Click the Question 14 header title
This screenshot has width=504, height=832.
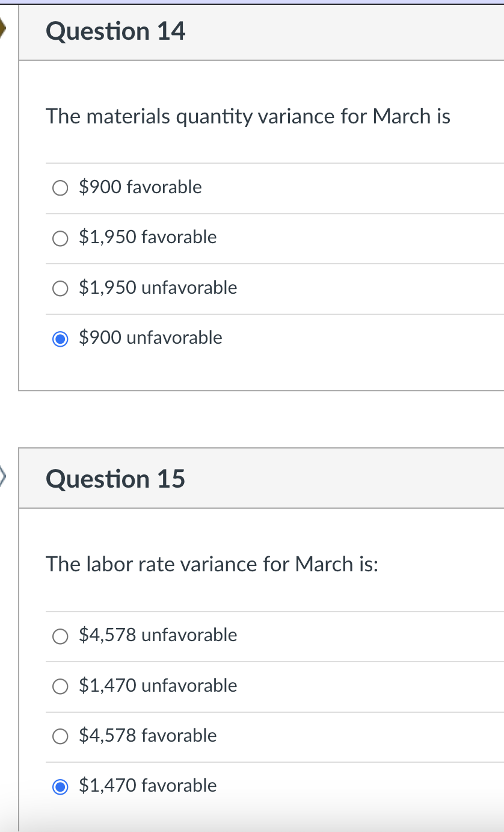[x=115, y=31]
